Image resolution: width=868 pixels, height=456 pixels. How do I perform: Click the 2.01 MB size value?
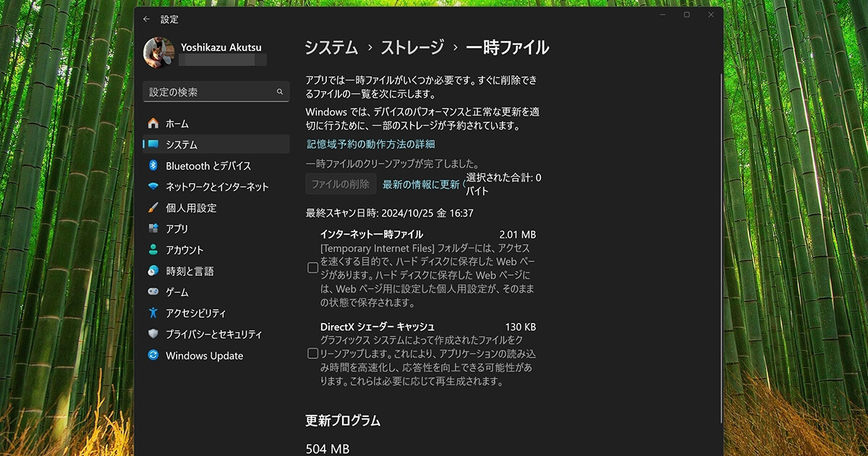click(517, 235)
